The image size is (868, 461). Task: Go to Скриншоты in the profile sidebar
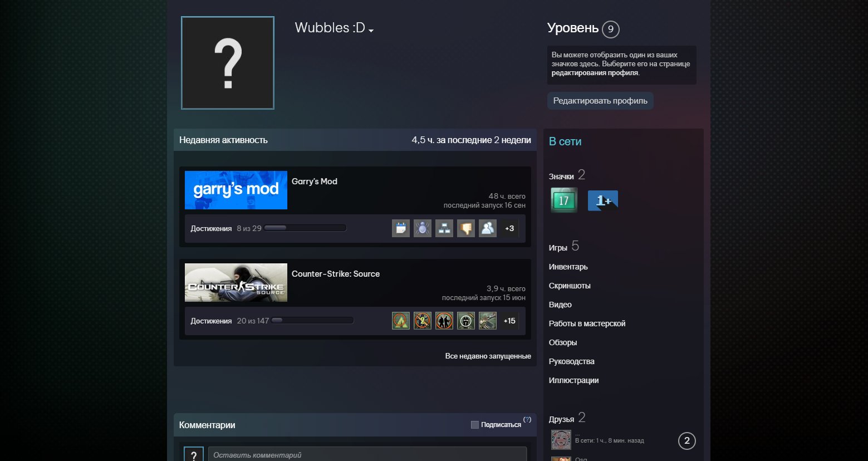pyautogui.click(x=570, y=286)
